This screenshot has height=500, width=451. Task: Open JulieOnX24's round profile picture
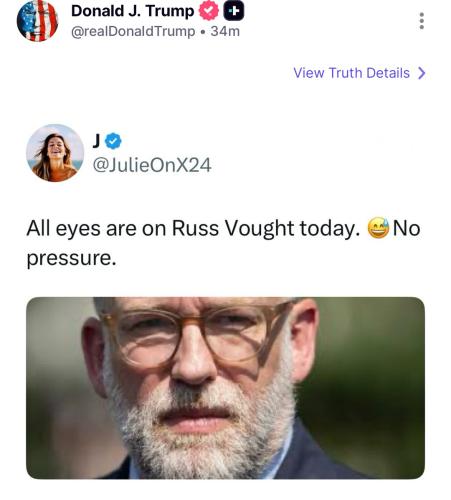tap(55, 153)
